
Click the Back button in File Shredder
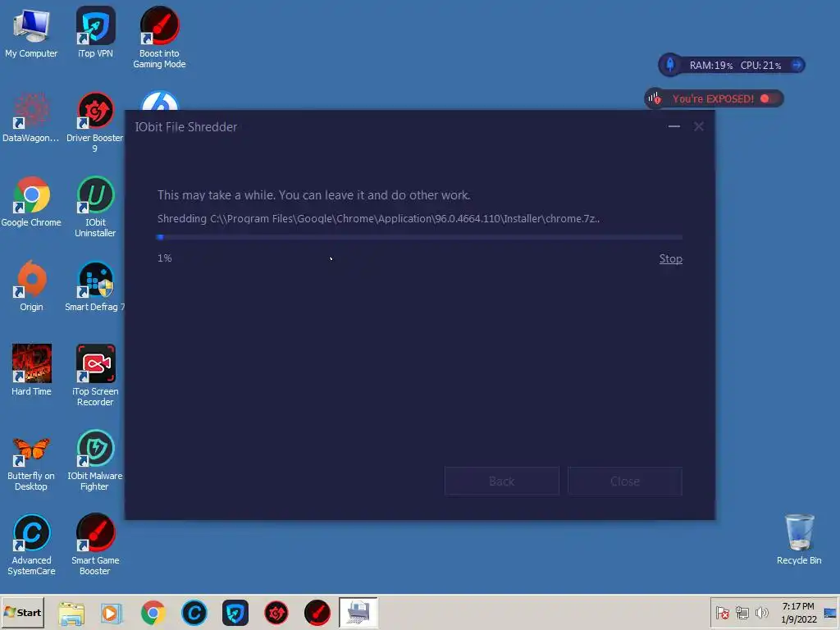coord(501,481)
